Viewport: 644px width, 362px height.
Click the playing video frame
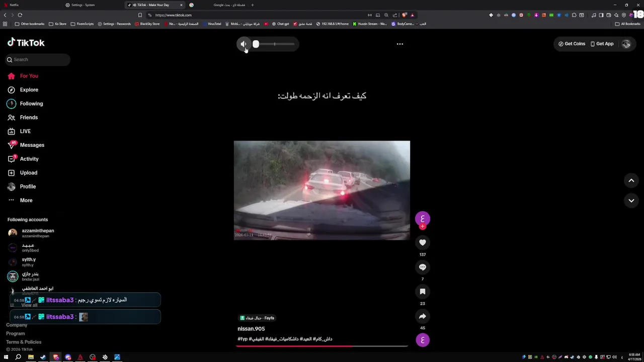(322, 190)
